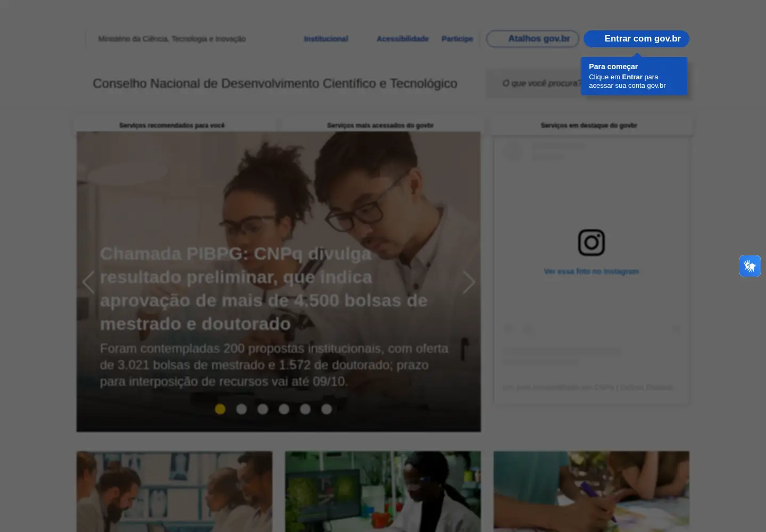Viewport: 766px width, 532px height.
Task: Select the third carousel dot
Action: [x=263, y=409]
